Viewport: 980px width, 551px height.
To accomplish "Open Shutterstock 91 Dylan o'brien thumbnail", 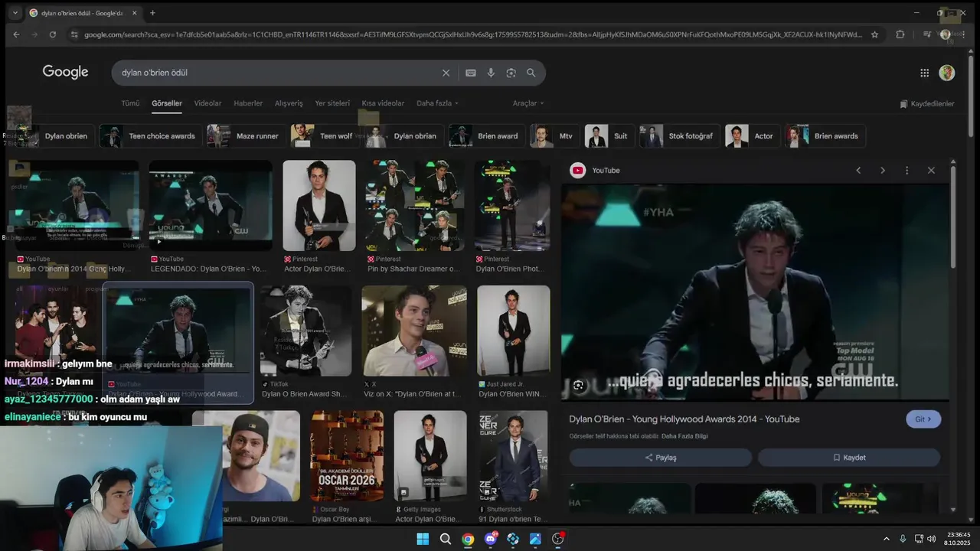I will (513, 456).
